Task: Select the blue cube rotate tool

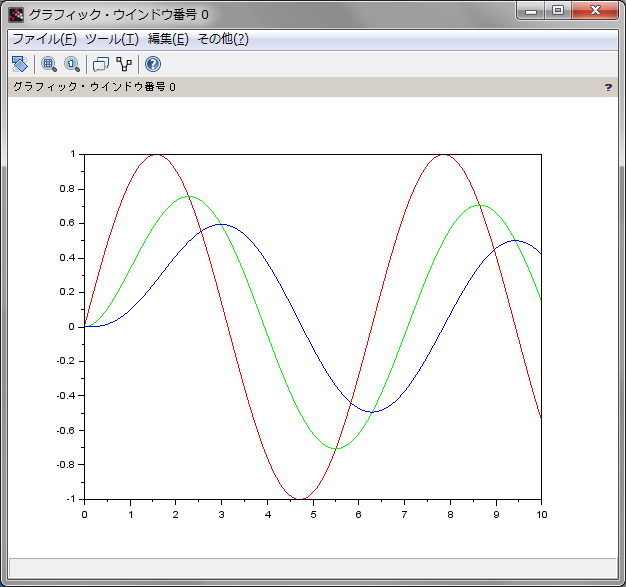Action: [x=19, y=64]
